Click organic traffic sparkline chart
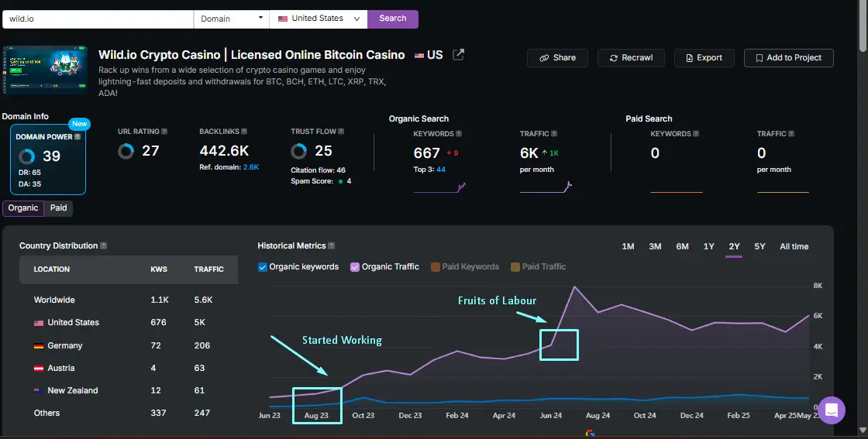 [546, 187]
